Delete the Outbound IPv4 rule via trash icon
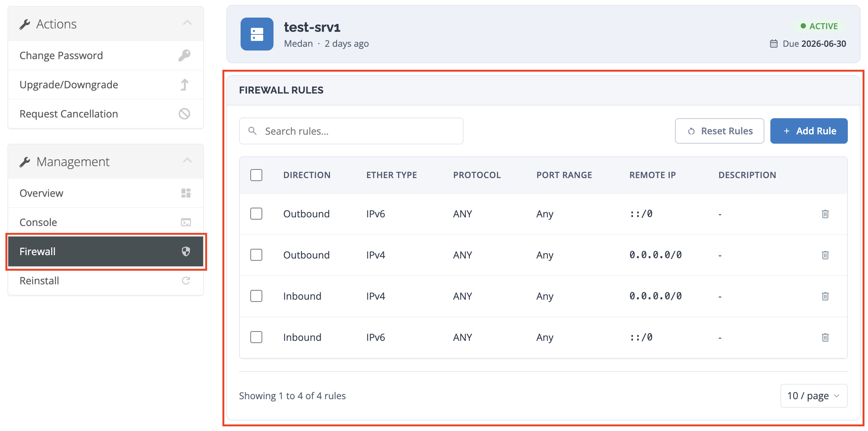 (x=825, y=255)
